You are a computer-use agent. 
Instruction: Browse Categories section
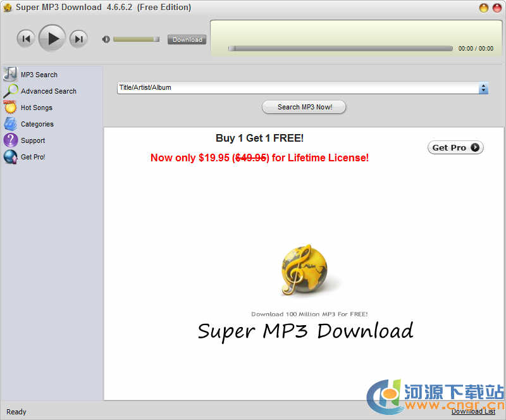(x=37, y=124)
